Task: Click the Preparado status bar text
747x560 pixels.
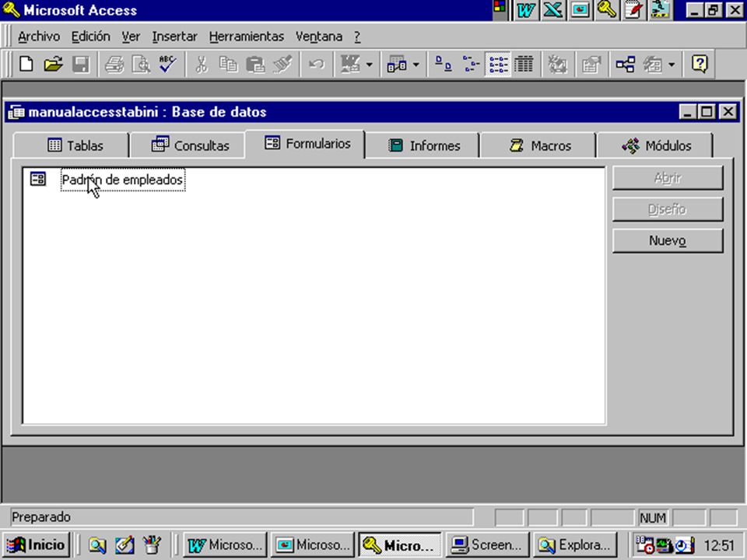Action: pyautogui.click(x=41, y=517)
